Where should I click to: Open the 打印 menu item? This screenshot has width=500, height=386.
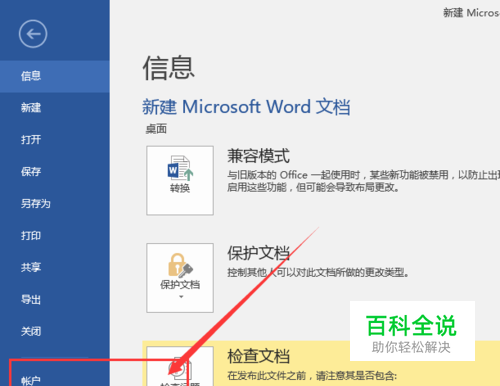point(55,235)
